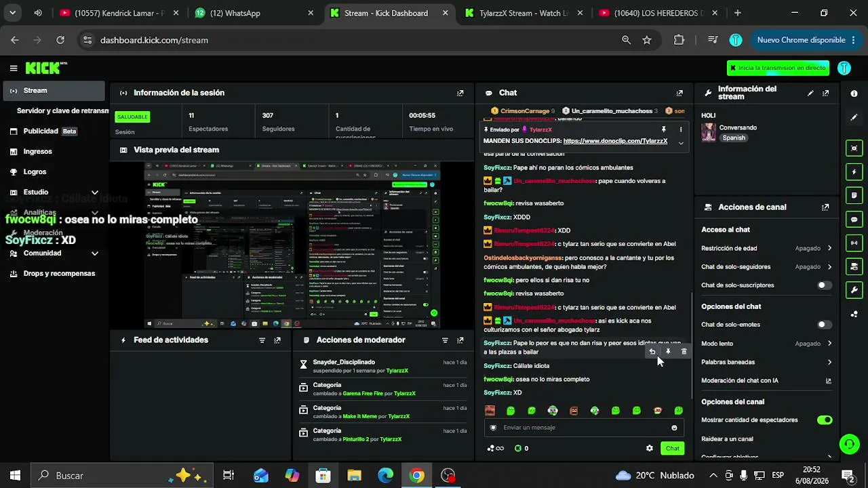Switch to the WhatsApp browser tab
The image size is (868, 488).
tap(254, 13)
